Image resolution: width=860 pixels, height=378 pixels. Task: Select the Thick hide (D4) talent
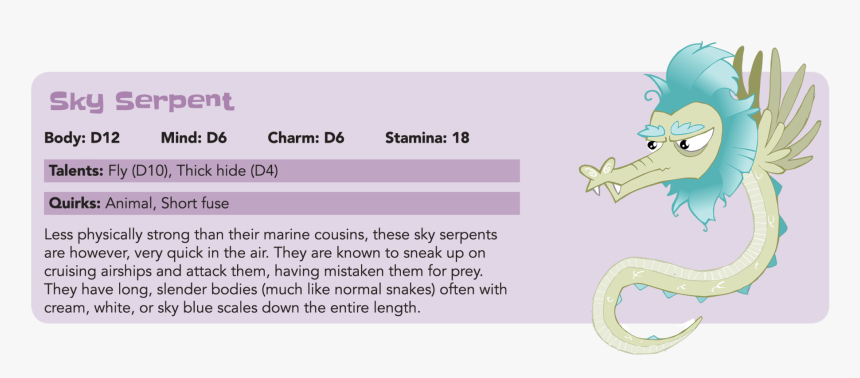[x=228, y=171]
